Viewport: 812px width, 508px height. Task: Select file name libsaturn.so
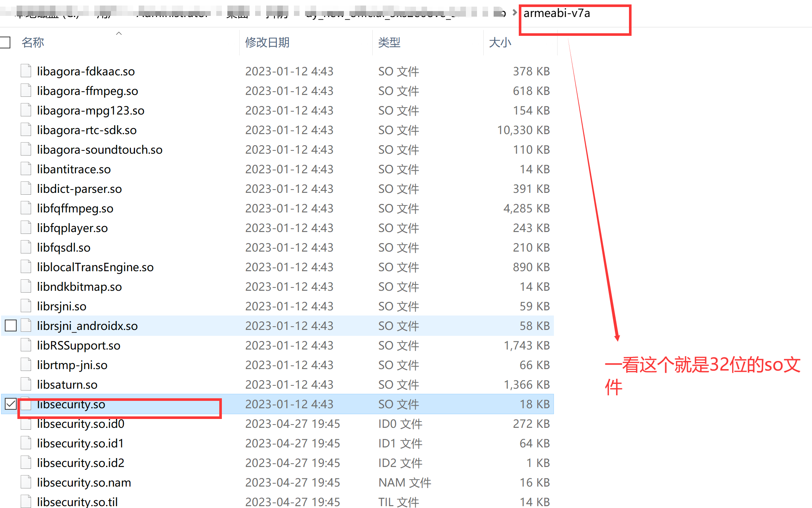(67, 384)
